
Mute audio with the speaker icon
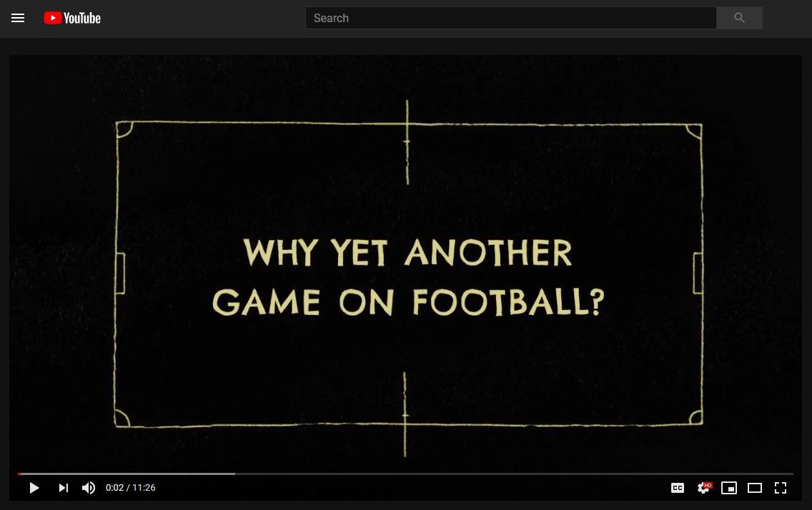click(x=89, y=488)
